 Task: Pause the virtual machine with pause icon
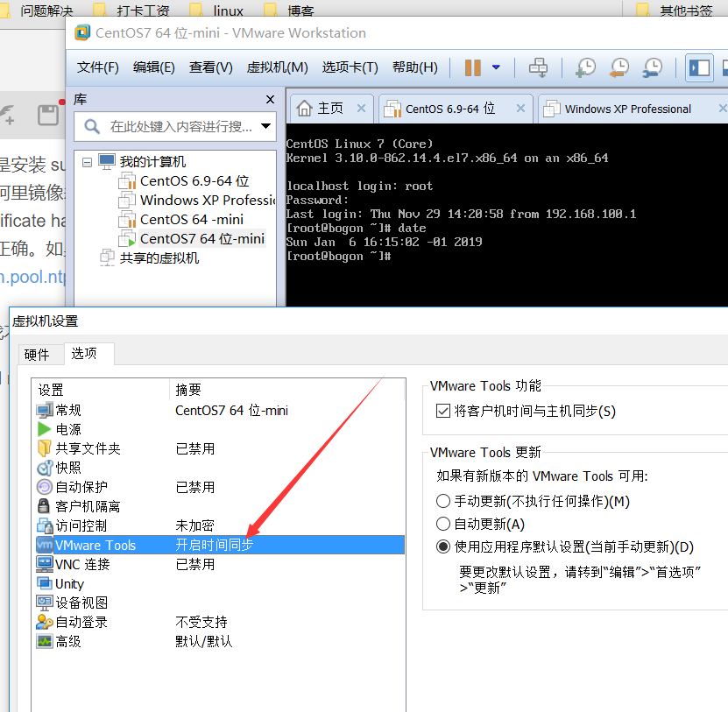[472, 67]
